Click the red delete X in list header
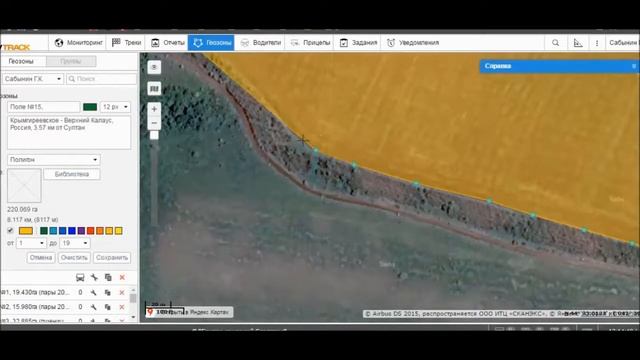The height and width of the screenshot is (360, 640). (122, 278)
